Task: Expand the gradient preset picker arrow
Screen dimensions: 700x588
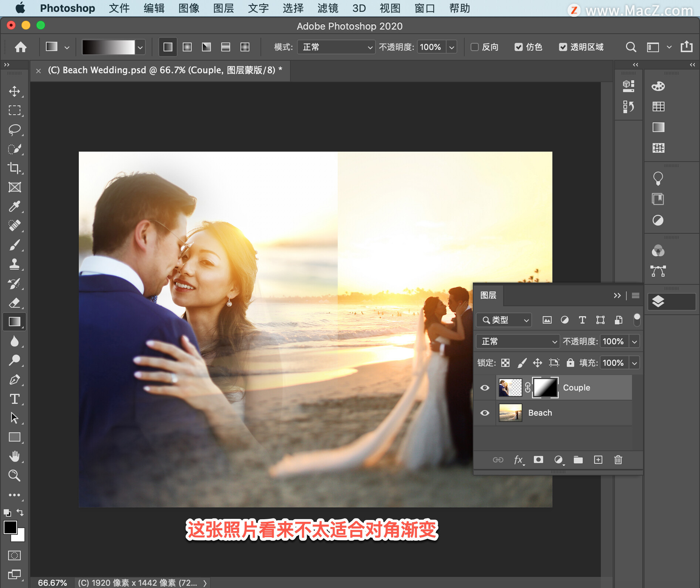Action: (140, 47)
